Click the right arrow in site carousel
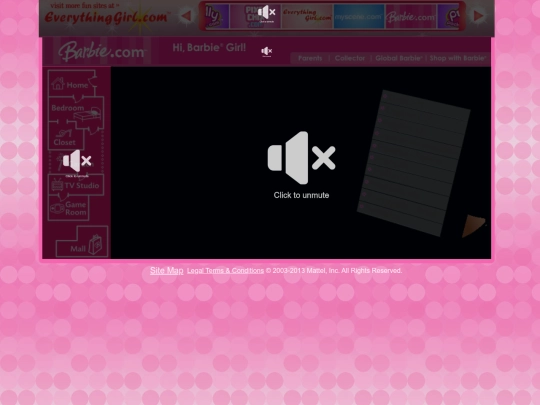Image resolution: width=540 pixels, height=405 pixels. click(x=478, y=16)
